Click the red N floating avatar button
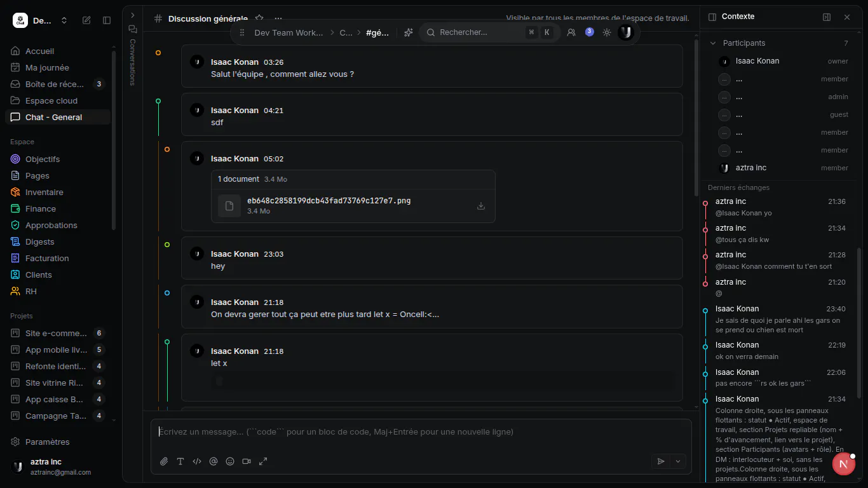Image resolution: width=868 pixels, height=488 pixels. pyautogui.click(x=844, y=464)
